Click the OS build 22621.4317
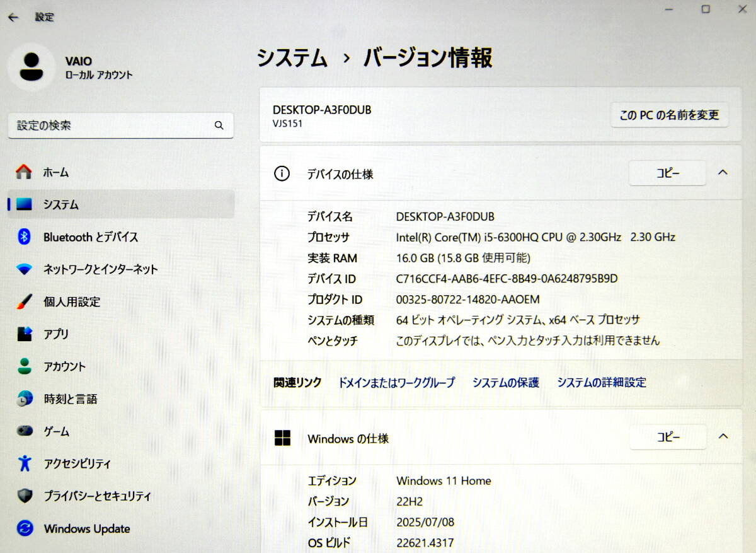This screenshot has width=756, height=553. (x=425, y=543)
